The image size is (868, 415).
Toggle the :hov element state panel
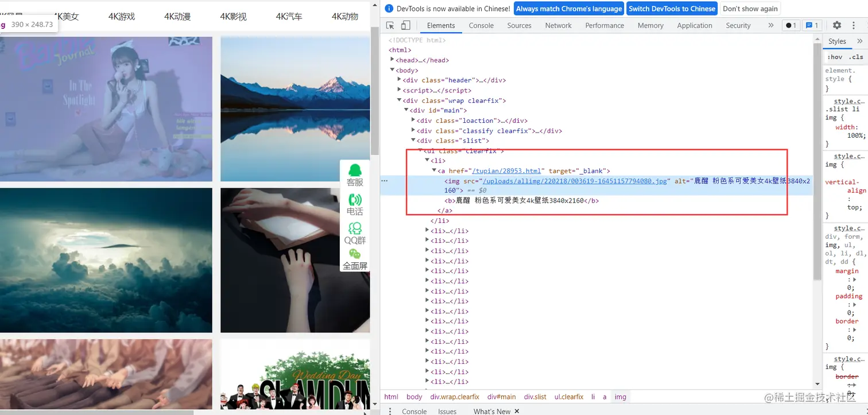(x=835, y=57)
